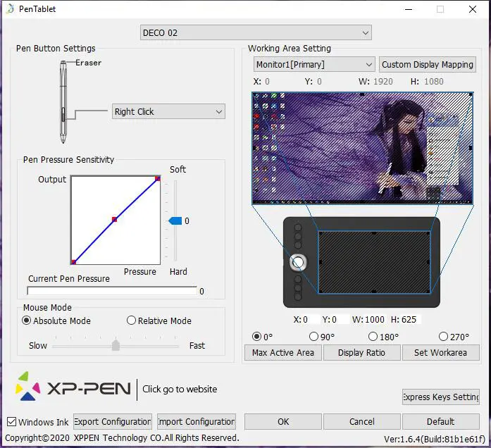491x448 pixels.
Task: Click the XP-PEN logo icon
Action: pyautogui.click(x=27, y=387)
